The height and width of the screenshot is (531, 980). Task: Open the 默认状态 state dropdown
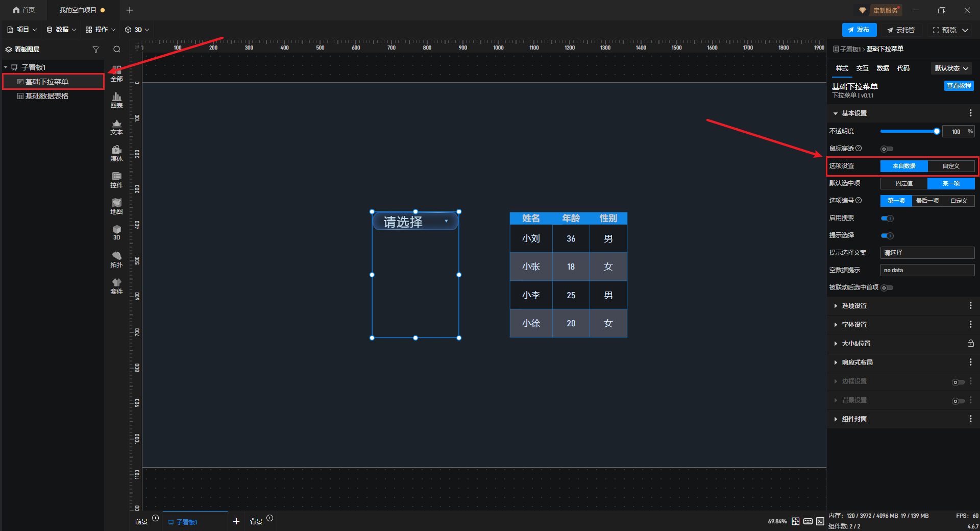[951, 68]
